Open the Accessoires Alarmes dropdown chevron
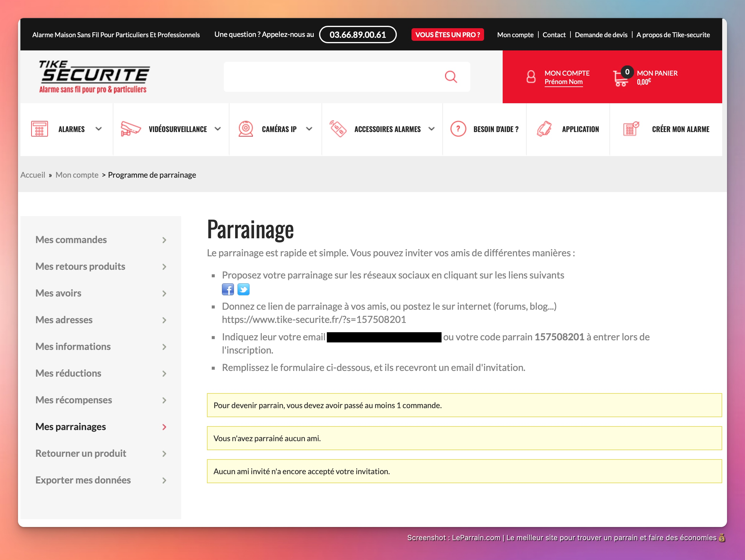This screenshot has width=745, height=560. [x=432, y=129]
